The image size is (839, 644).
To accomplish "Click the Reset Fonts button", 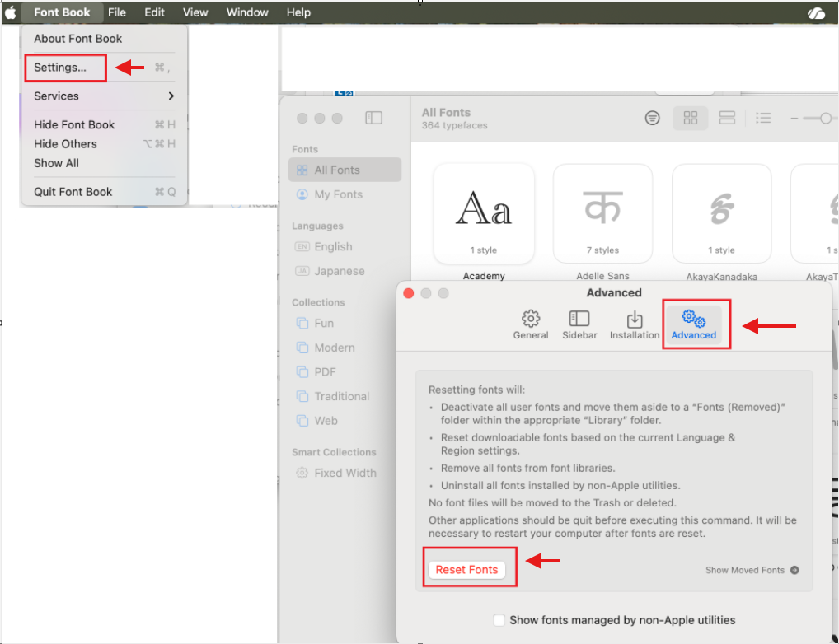I will 466,570.
